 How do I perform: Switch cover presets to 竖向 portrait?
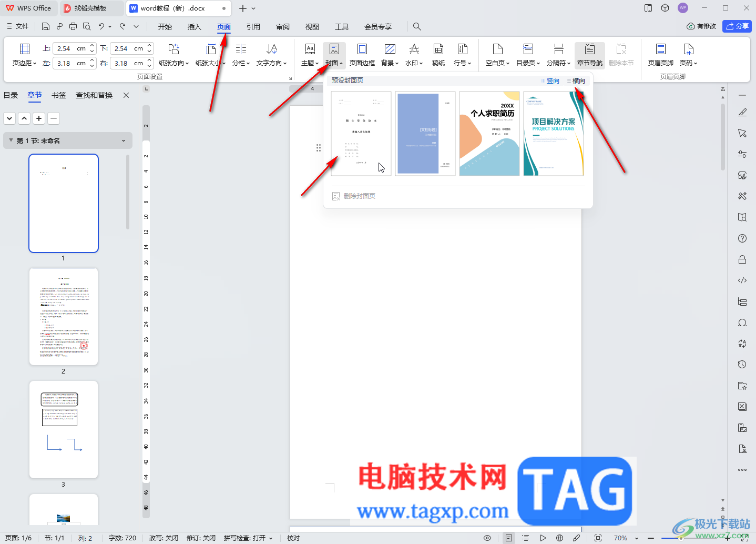pos(550,80)
